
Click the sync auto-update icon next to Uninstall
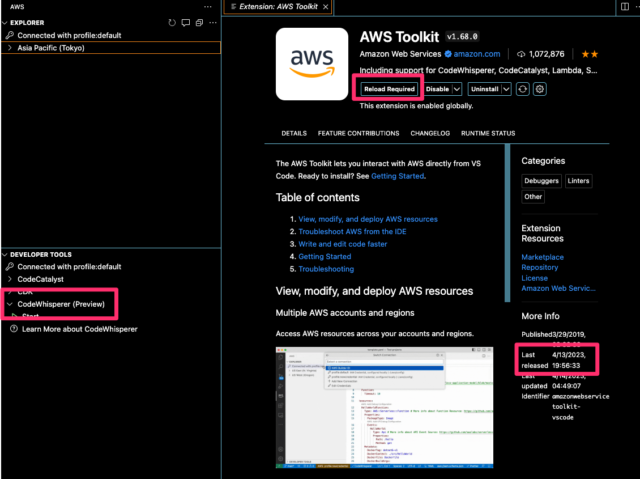click(522, 89)
